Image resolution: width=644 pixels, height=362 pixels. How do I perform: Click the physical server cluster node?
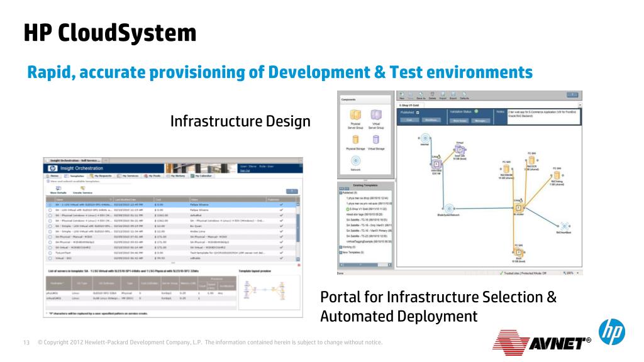pyautogui.click(x=518, y=208)
